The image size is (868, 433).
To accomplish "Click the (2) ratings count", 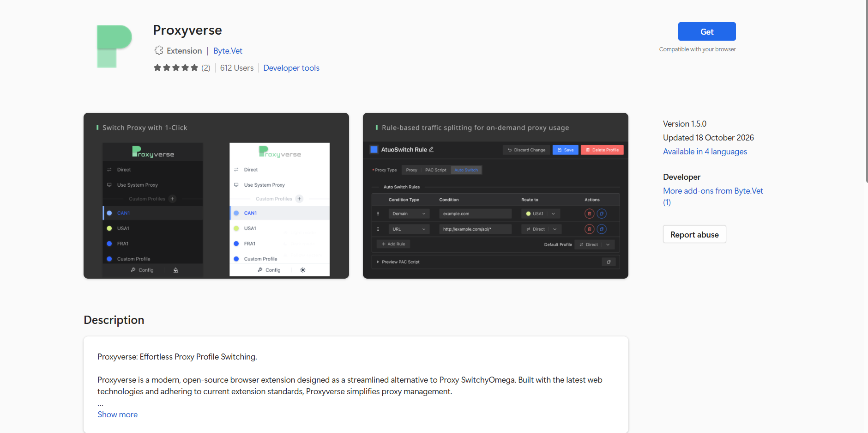I will tap(206, 68).
